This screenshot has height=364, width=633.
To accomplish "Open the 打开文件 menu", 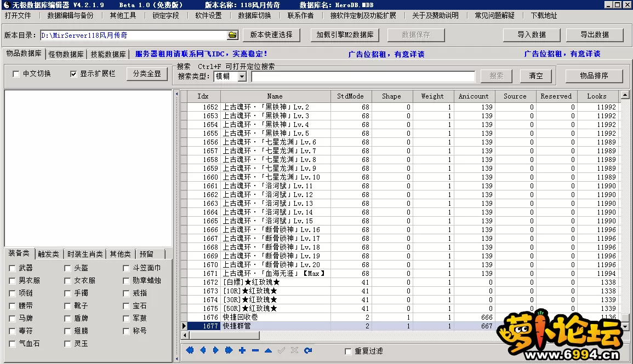I will pyautogui.click(x=18, y=16).
